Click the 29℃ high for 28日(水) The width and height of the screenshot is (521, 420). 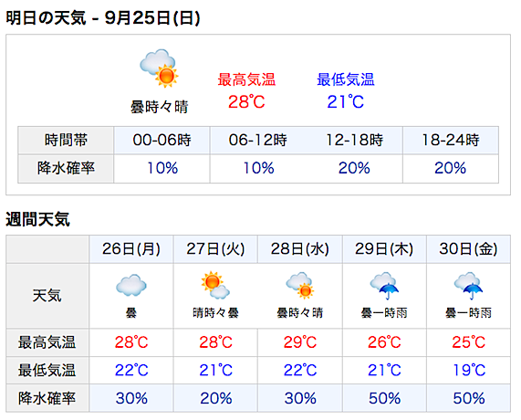pyautogui.click(x=300, y=342)
